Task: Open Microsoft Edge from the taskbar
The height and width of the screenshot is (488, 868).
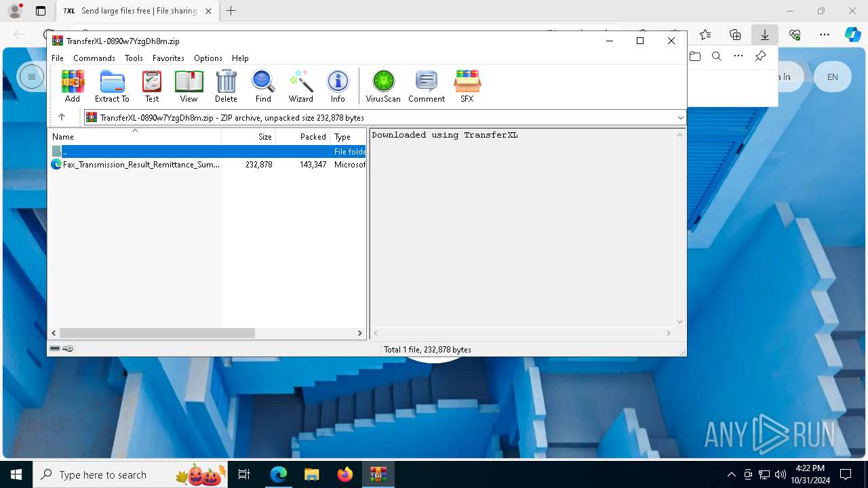Action: point(279,474)
